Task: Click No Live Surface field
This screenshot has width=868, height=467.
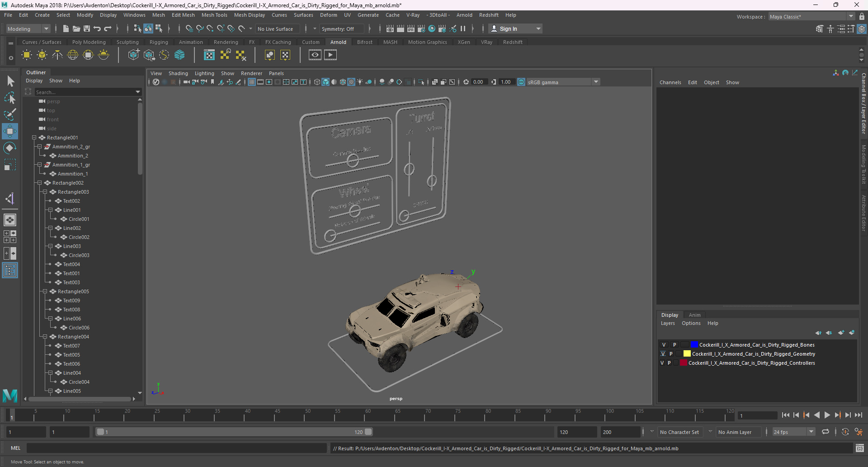Action: (278, 29)
